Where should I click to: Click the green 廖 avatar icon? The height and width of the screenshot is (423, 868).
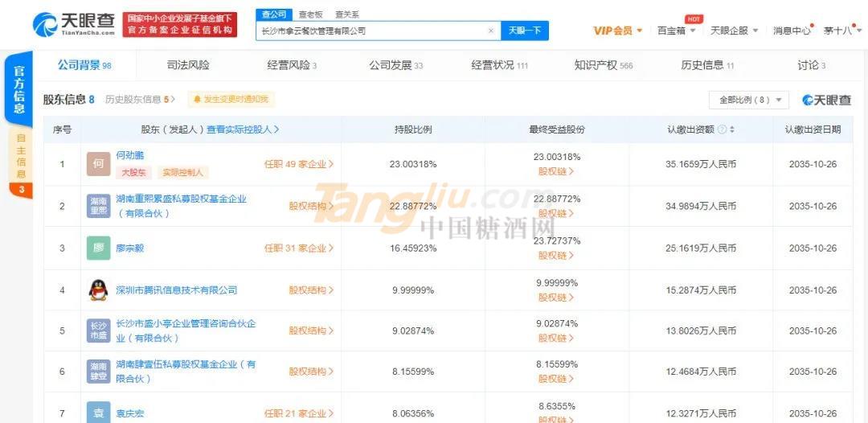click(99, 248)
